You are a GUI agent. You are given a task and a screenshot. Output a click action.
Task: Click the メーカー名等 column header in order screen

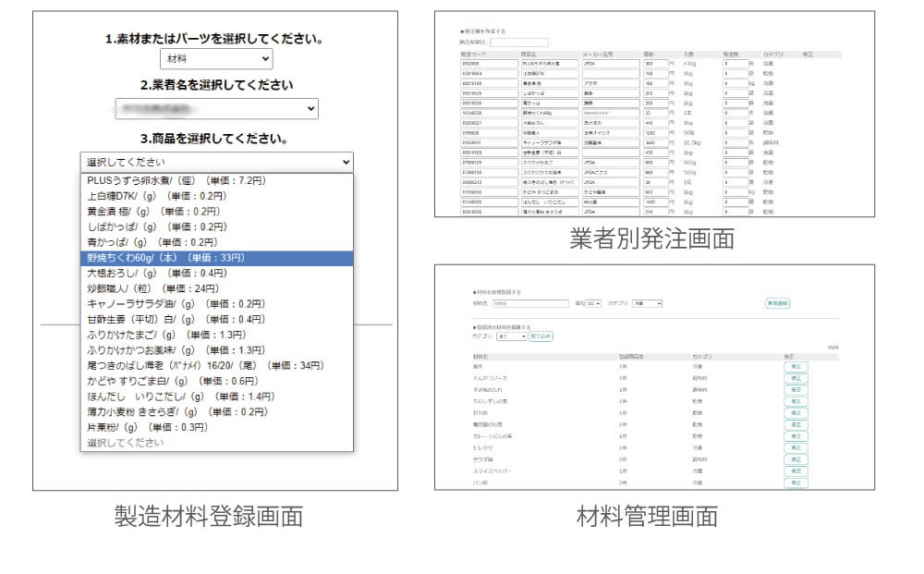(x=598, y=55)
